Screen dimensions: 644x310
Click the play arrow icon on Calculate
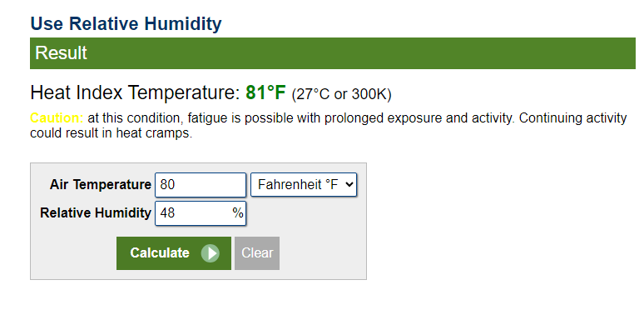211,253
